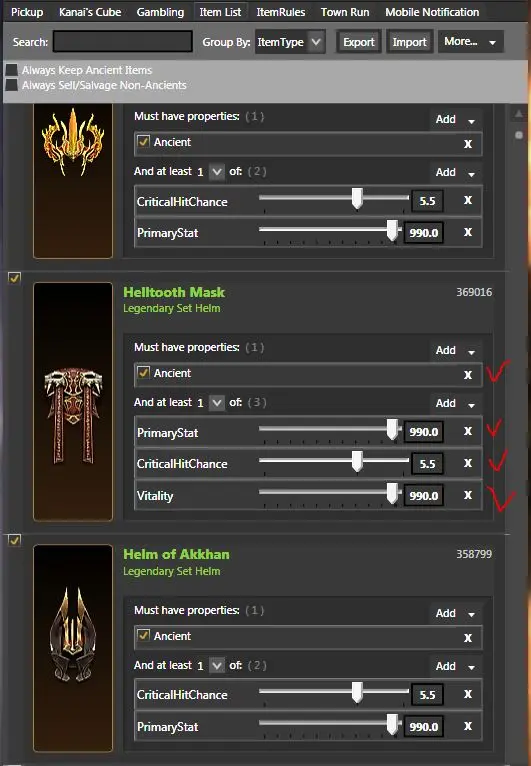The width and height of the screenshot is (531, 766).
Task: Click Helltooth Mask item image
Action: (x=73, y=402)
